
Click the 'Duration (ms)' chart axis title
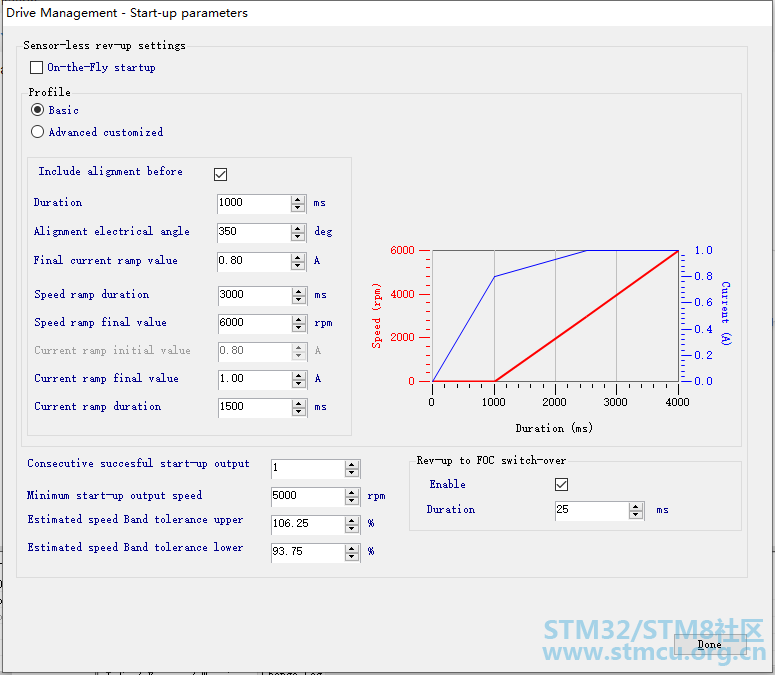[x=554, y=428]
